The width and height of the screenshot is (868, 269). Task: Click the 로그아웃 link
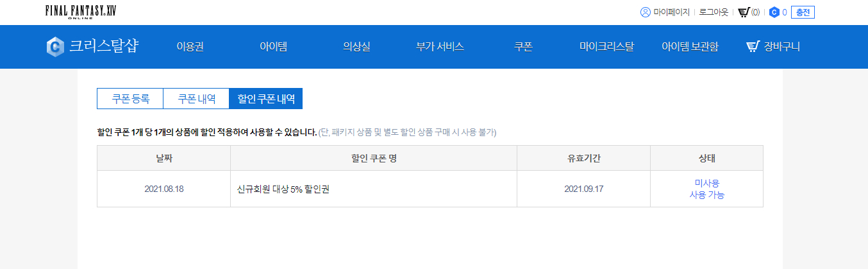[x=714, y=12]
